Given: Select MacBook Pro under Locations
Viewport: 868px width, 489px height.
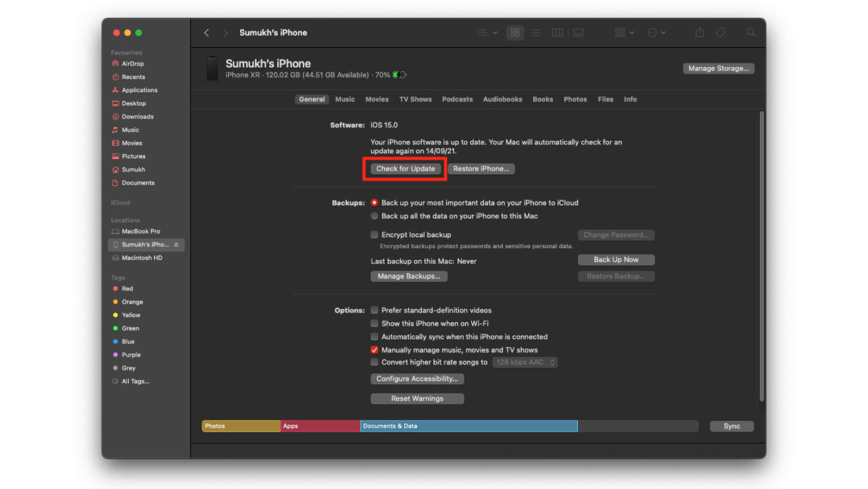Looking at the screenshot, I should 141,231.
